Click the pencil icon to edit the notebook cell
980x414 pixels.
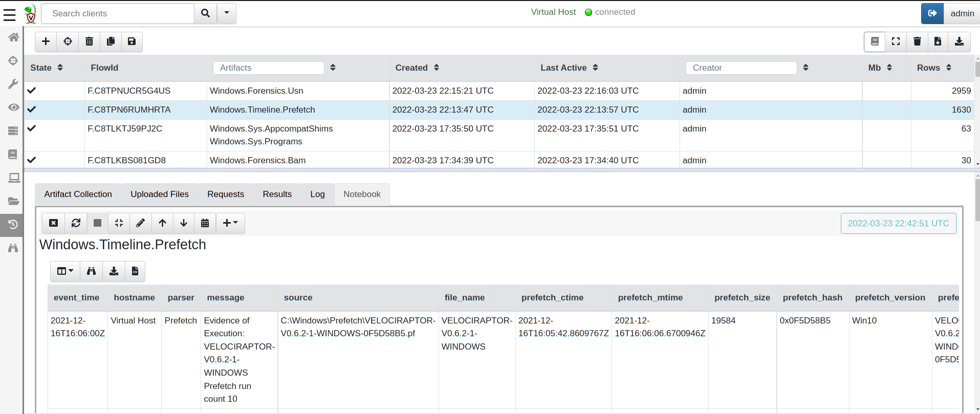click(x=140, y=223)
